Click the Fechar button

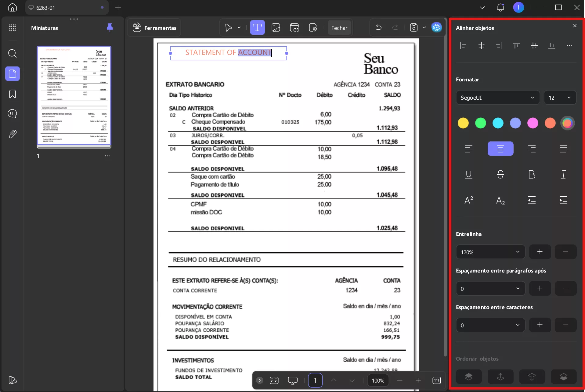pyautogui.click(x=339, y=28)
